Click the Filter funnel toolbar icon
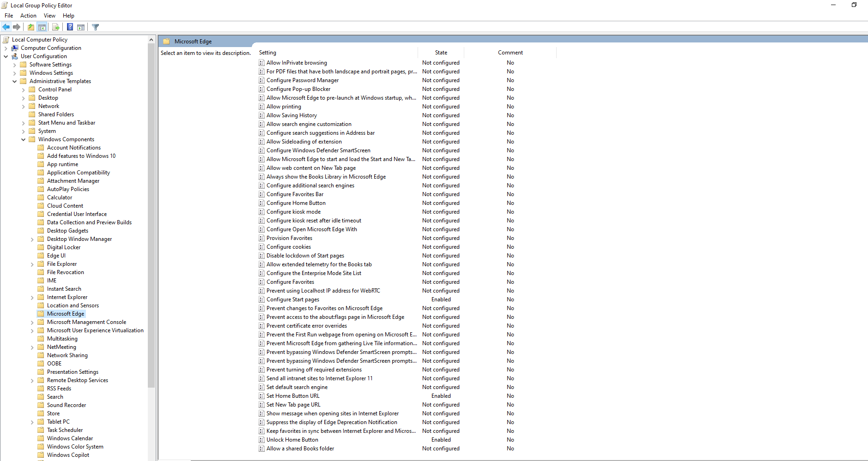This screenshot has width=868, height=461. click(96, 27)
